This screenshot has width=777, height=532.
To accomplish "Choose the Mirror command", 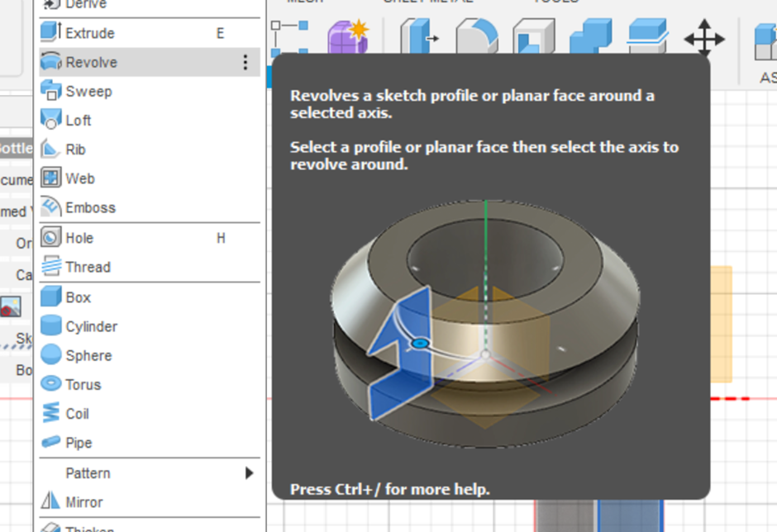I will pyautogui.click(x=149, y=502).
